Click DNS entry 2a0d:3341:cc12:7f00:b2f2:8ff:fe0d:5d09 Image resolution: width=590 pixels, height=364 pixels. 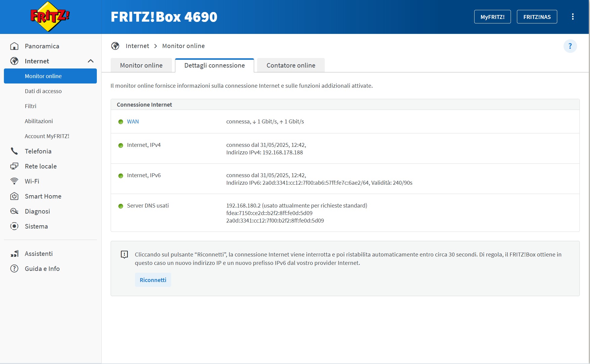(x=275, y=220)
